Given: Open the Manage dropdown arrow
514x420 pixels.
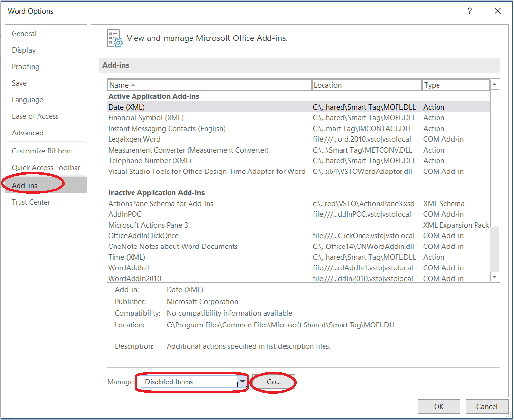Looking at the screenshot, I should (x=242, y=382).
